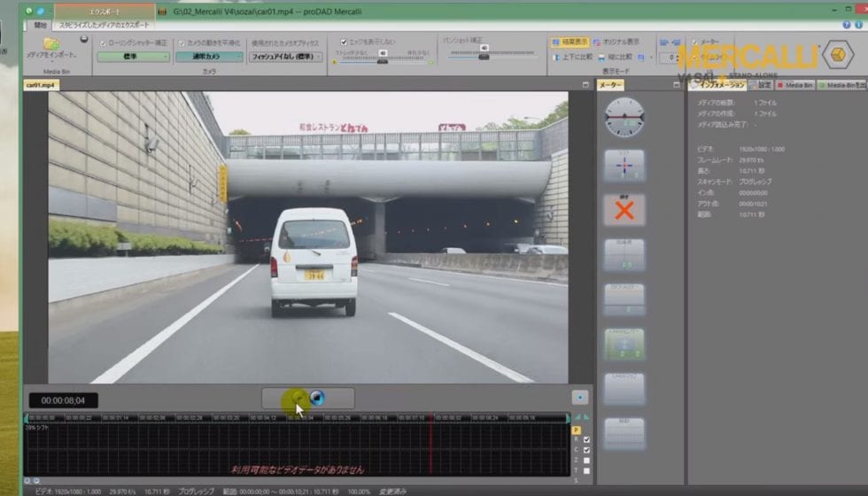868x496 pixels.
Task: Select the メーター panel tab
Action: point(610,85)
